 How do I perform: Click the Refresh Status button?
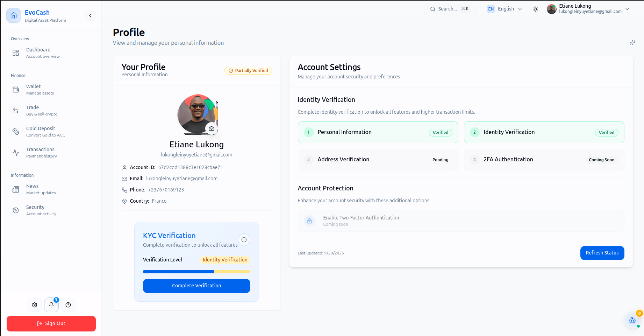(602, 253)
